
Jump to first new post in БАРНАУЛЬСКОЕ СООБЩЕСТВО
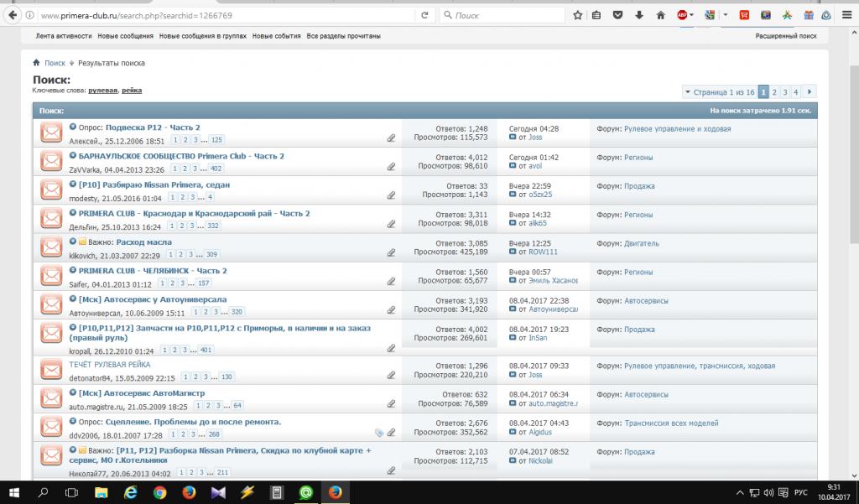coord(73,156)
